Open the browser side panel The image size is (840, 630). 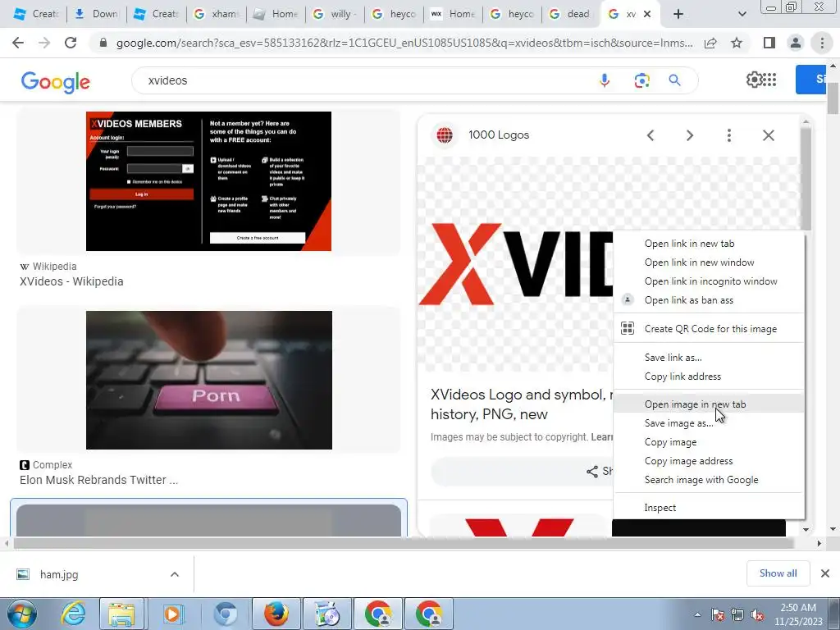tap(769, 43)
